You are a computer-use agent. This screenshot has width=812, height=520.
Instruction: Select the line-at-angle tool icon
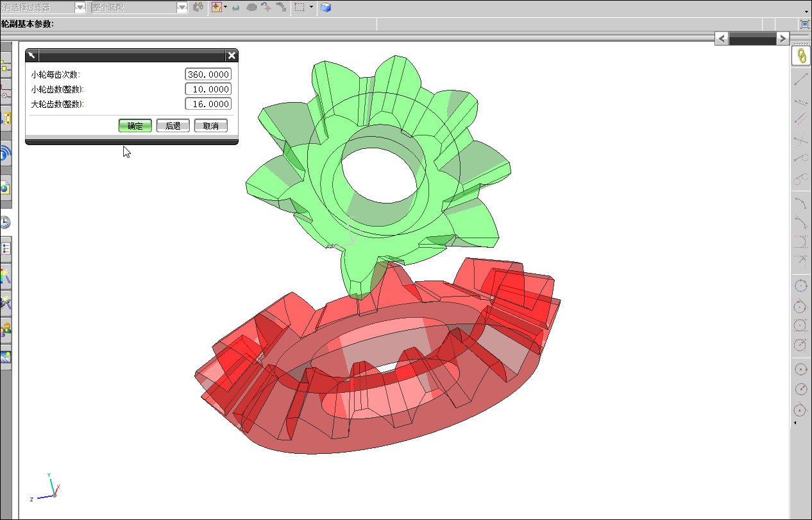[x=800, y=119]
